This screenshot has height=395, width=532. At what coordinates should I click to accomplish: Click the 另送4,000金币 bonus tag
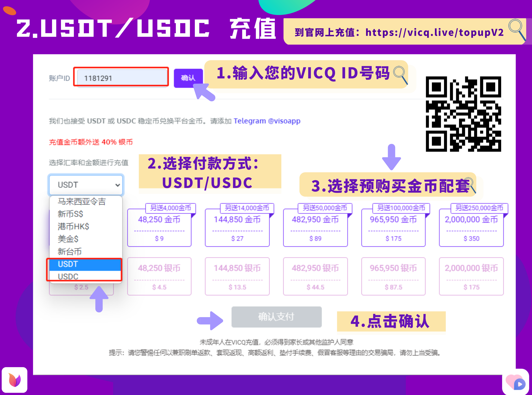(x=170, y=208)
